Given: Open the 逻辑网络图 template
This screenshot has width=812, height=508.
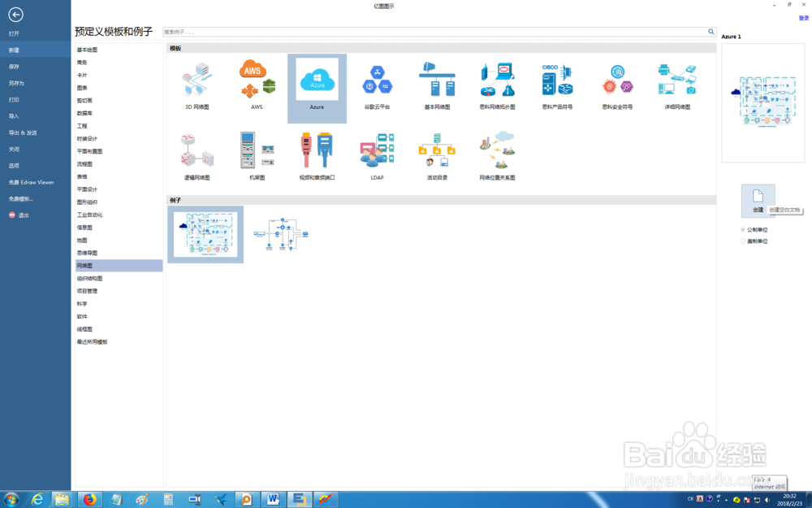Looking at the screenshot, I should coord(197,155).
